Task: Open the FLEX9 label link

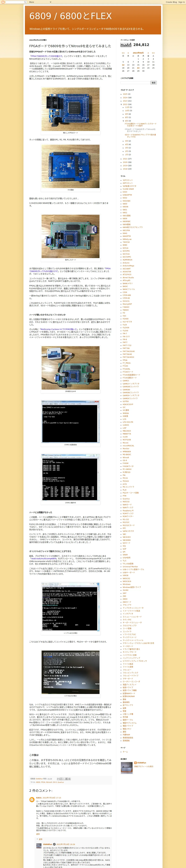Action: click(x=126, y=331)
